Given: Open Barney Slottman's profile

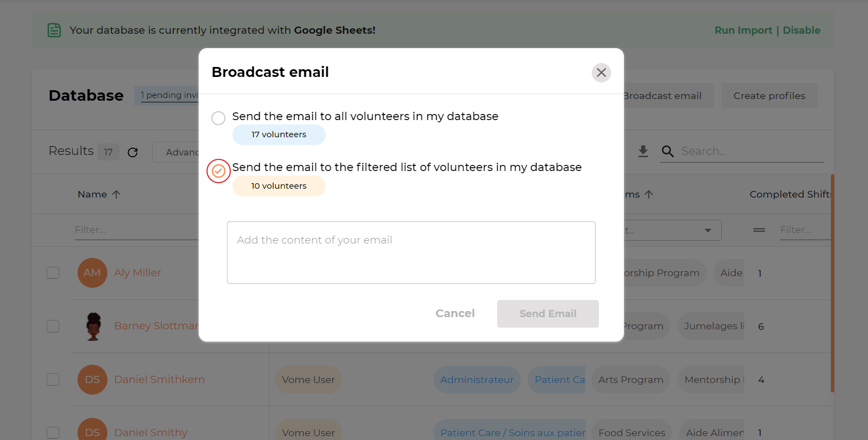Looking at the screenshot, I should pos(156,326).
